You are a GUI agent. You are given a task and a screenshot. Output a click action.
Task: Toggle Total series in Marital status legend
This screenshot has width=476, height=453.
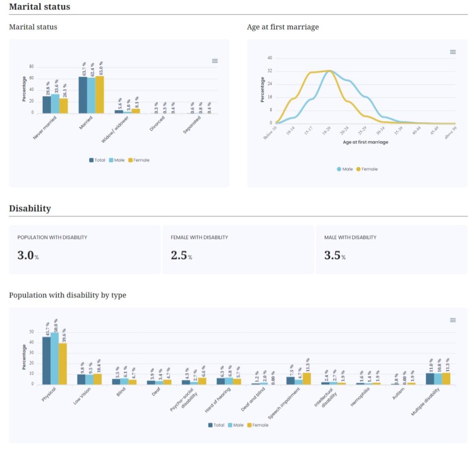point(97,160)
